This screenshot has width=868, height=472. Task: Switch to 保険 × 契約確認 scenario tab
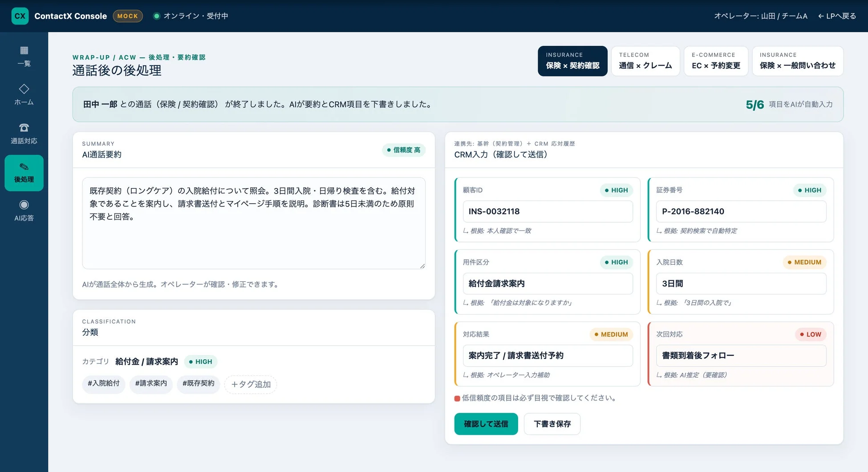(x=572, y=61)
